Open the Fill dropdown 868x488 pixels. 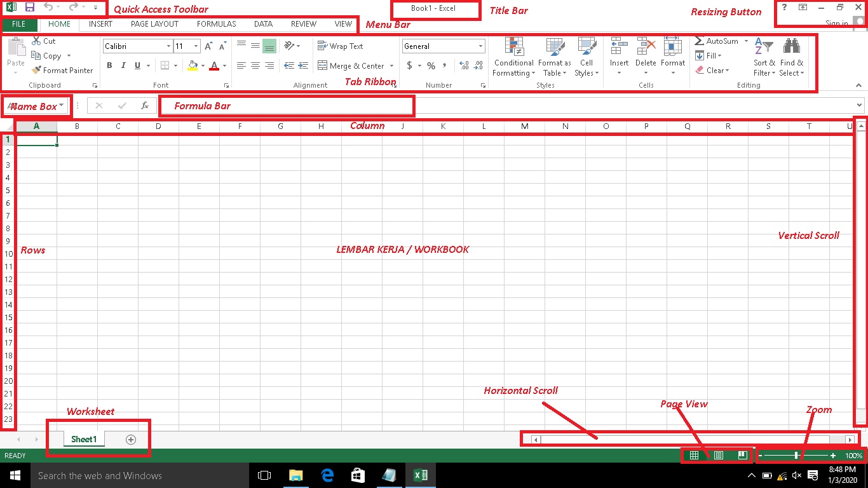coord(709,56)
